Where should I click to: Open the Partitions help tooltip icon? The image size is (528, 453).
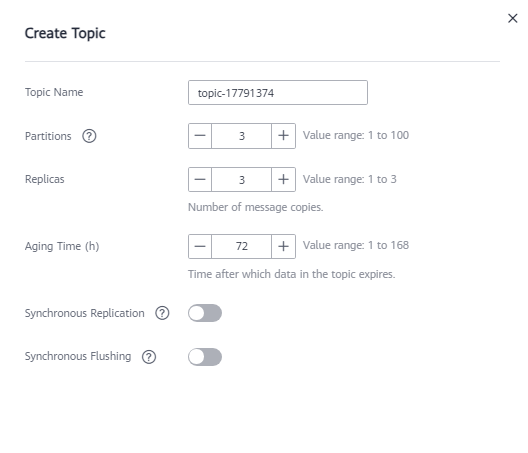(x=89, y=136)
